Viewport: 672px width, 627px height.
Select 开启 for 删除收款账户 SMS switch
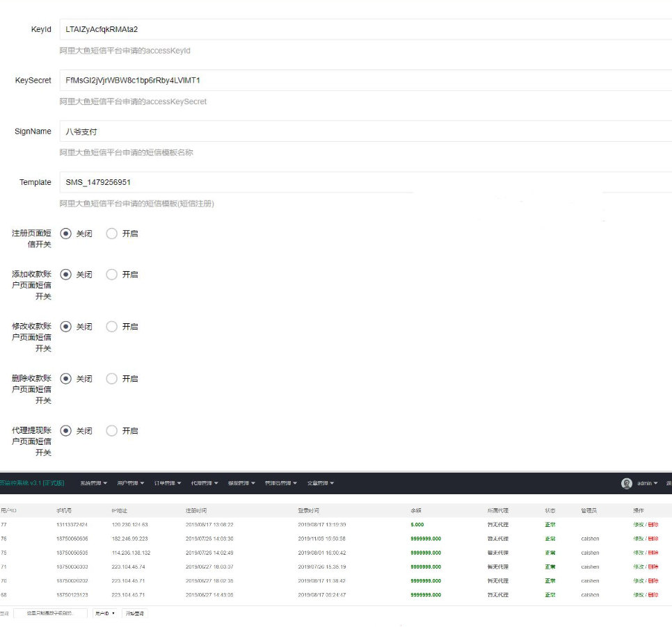(112, 379)
